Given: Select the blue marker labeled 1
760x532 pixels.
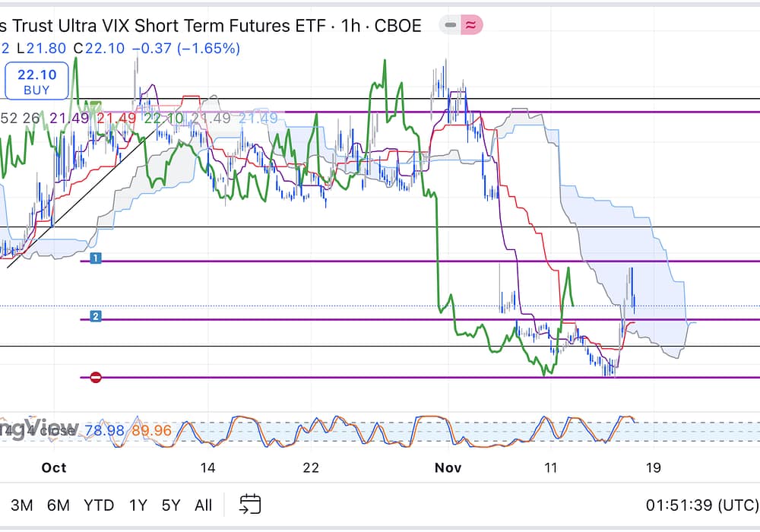Looking at the screenshot, I should coord(96,259).
